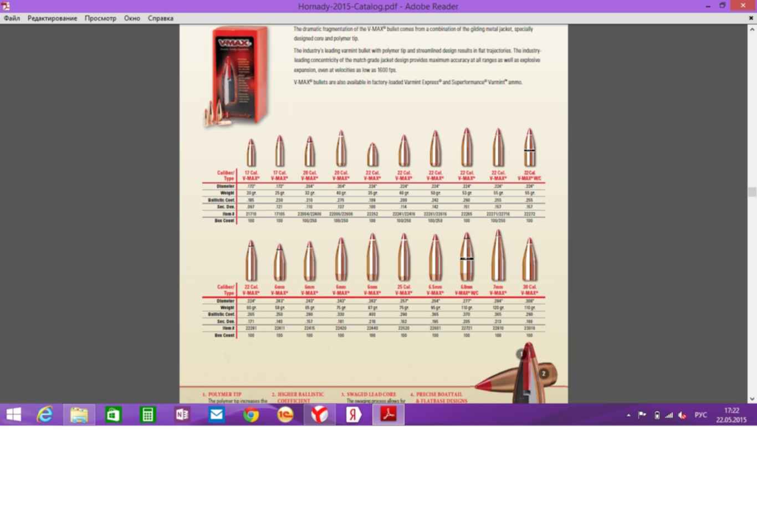
Task: Launch OneNote from the taskbar
Action: tap(182, 415)
